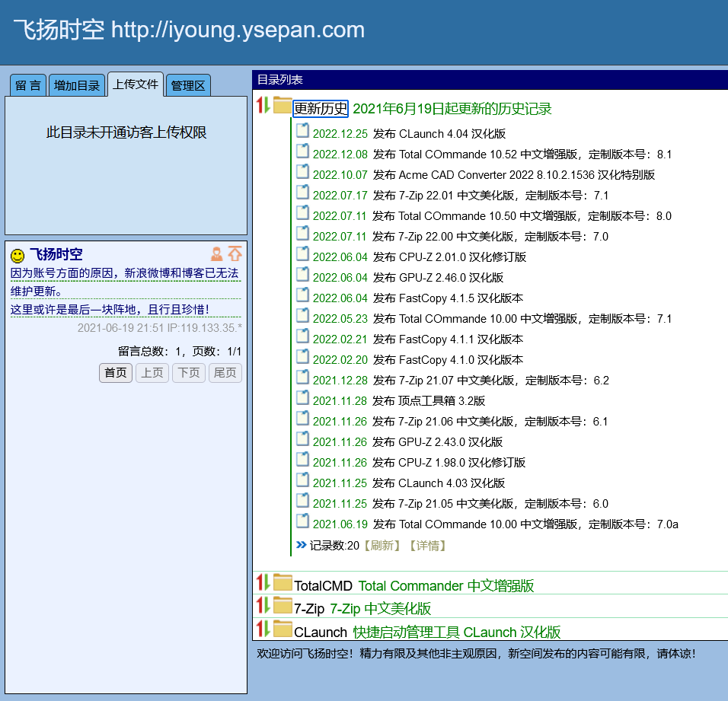The image size is (728, 701).
Task: Collapse the 更新历史 folder
Action: coord(320,109)
